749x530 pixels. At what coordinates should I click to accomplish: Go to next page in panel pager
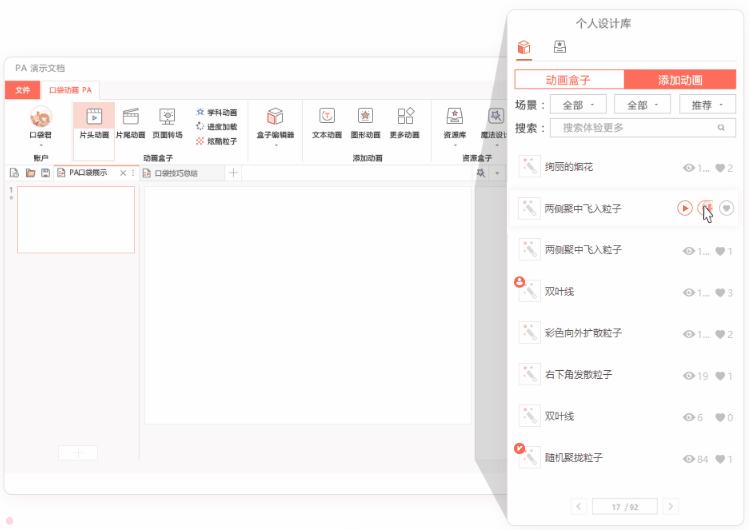click(671, 506)
